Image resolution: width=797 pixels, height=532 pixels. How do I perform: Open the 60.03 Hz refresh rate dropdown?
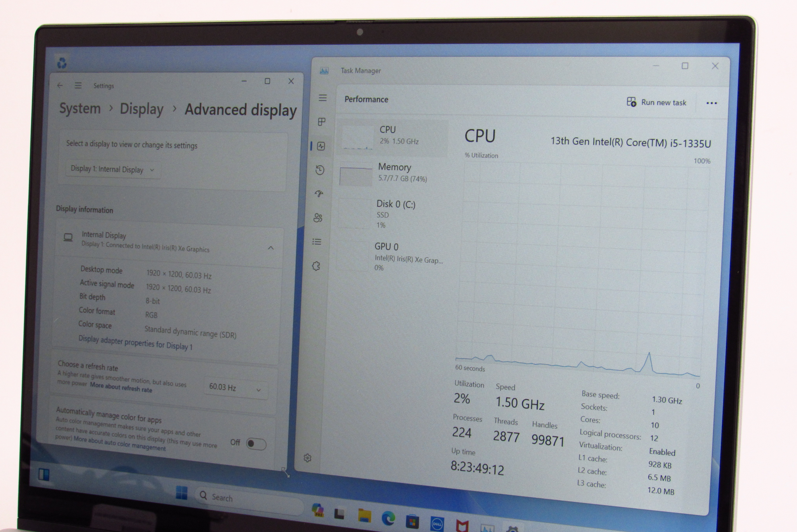click(235, 388)
